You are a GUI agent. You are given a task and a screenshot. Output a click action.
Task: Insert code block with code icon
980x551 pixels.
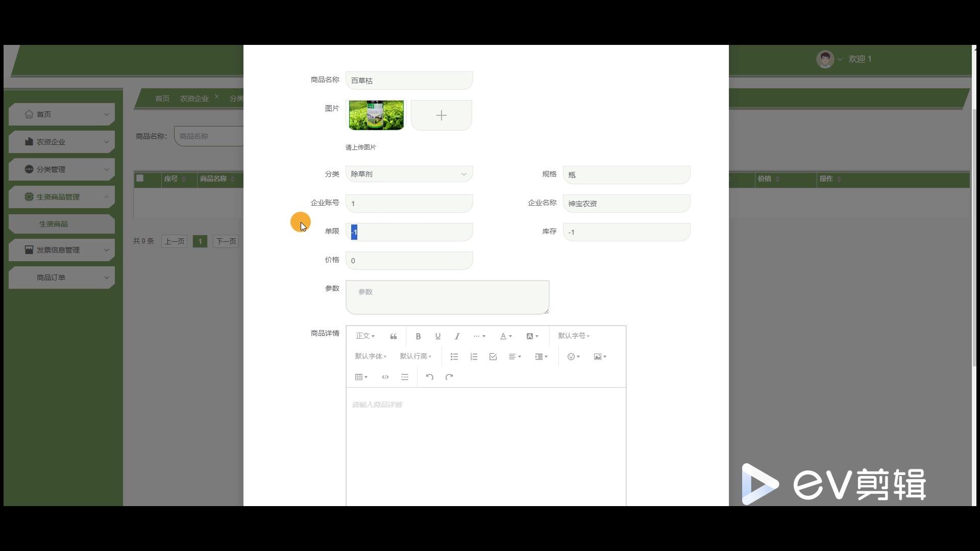point(385,377)
